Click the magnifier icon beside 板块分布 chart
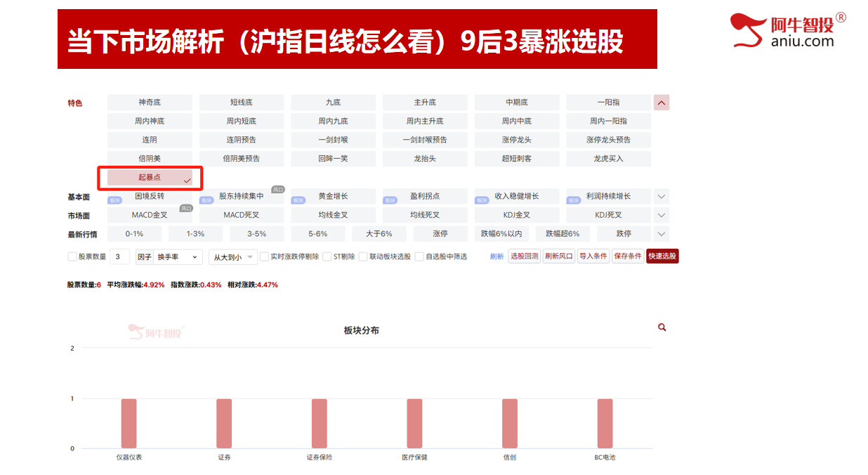The image size is (868, 475). pos(662,327)
